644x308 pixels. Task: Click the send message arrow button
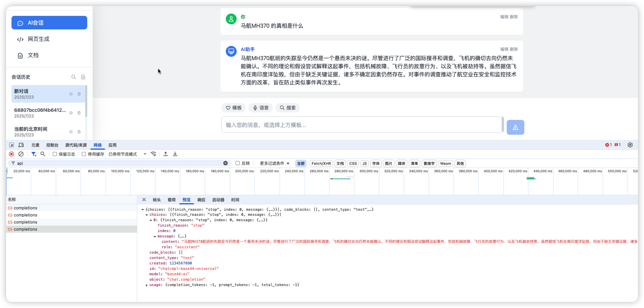515,127
